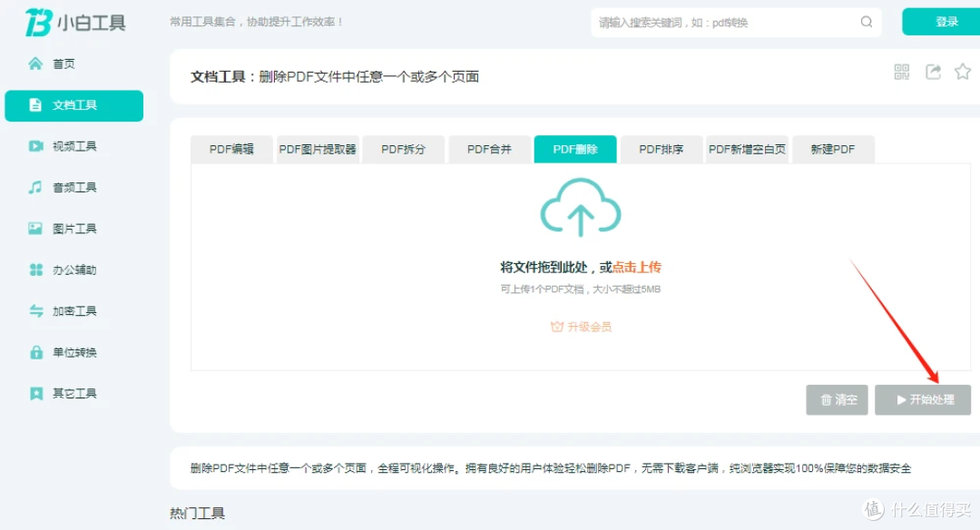The image size is (980, 530).
Task: Switch to the PDF合并 tab
Action: (x=489, y=150)
